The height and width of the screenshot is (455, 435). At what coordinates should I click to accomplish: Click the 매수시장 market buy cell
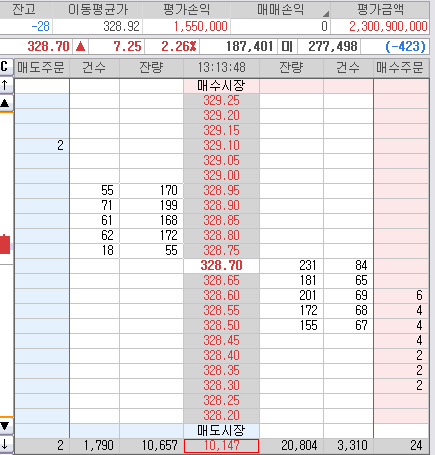(221, 86)
